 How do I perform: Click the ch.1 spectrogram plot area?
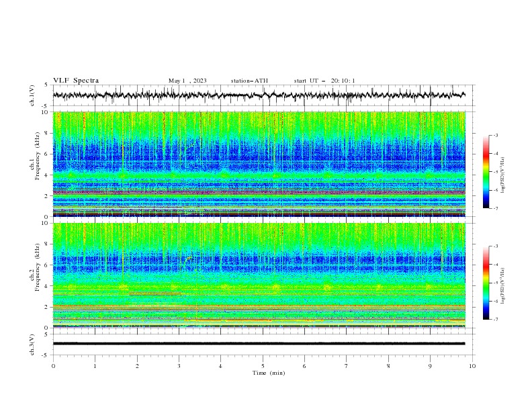(x=259, y=164)
